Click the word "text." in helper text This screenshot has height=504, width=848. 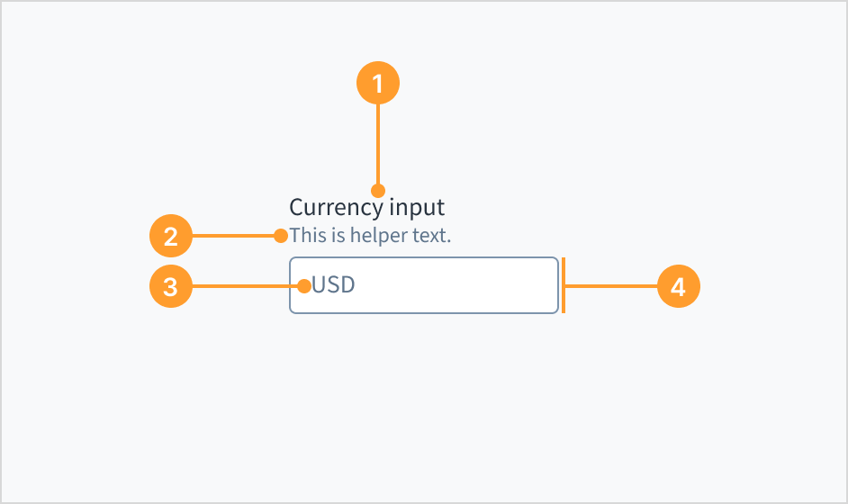click(432, 237)
